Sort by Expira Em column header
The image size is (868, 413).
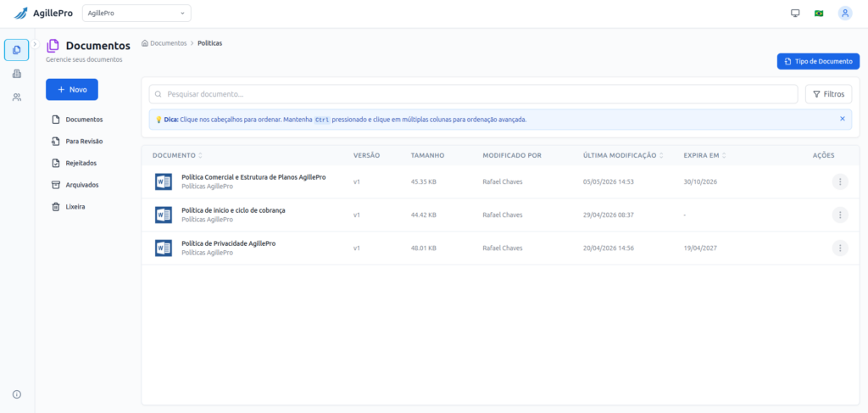coord(704,155)
